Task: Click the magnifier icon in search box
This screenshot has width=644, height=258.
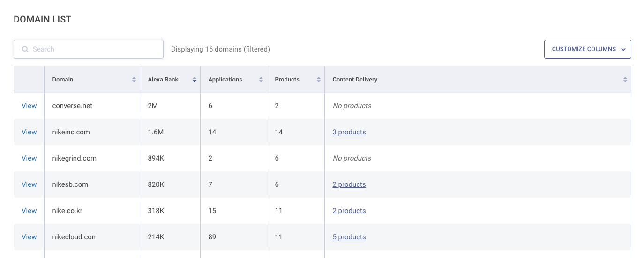Action: [x=25, y=49]
